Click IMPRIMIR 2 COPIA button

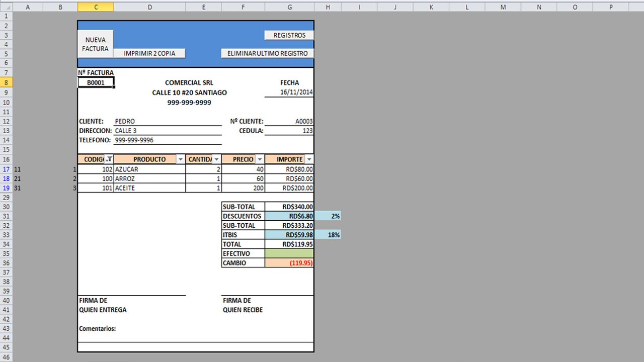(x=149, y=53)
